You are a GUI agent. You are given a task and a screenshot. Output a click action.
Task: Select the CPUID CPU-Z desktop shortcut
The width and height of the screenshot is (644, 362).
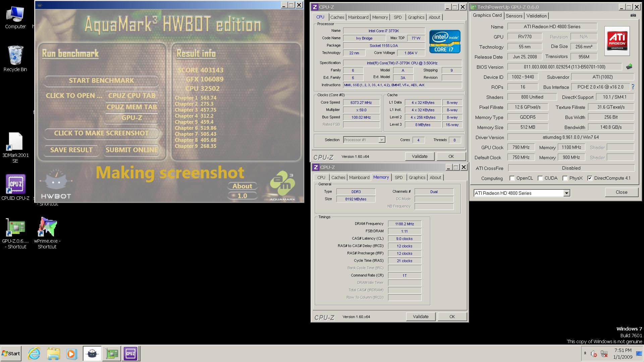[15, 187]
